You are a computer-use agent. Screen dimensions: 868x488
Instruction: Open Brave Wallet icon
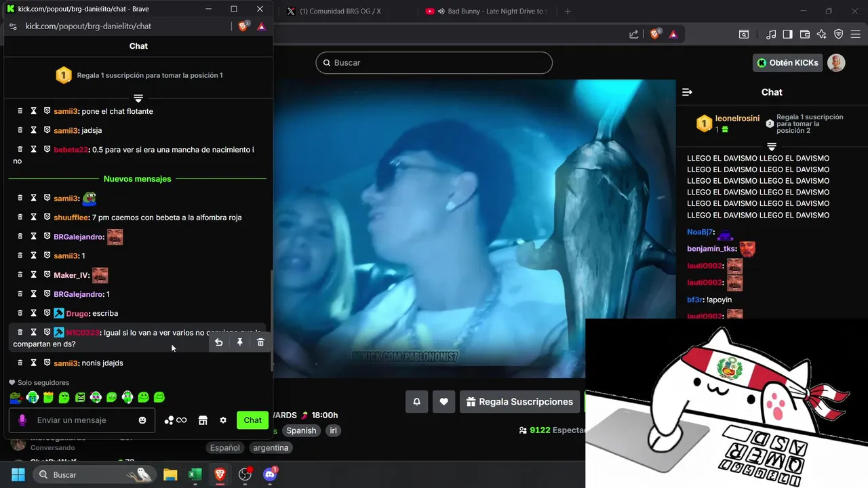click(x=805, y=34)
